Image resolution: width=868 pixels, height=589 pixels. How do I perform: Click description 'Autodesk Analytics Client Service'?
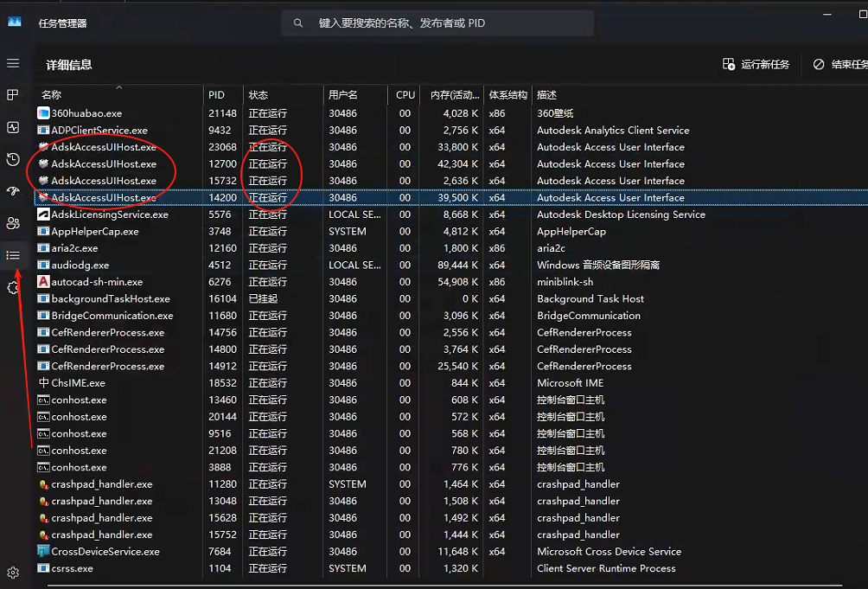[613, 130]
